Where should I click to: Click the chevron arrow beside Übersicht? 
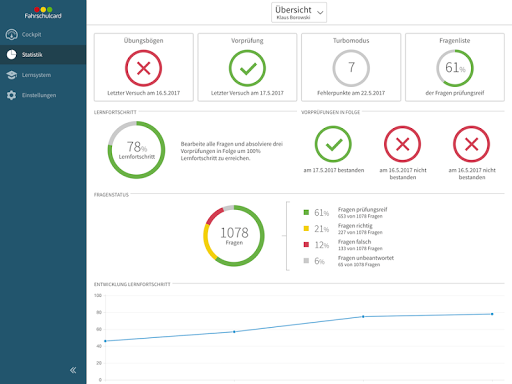(320, 13)
